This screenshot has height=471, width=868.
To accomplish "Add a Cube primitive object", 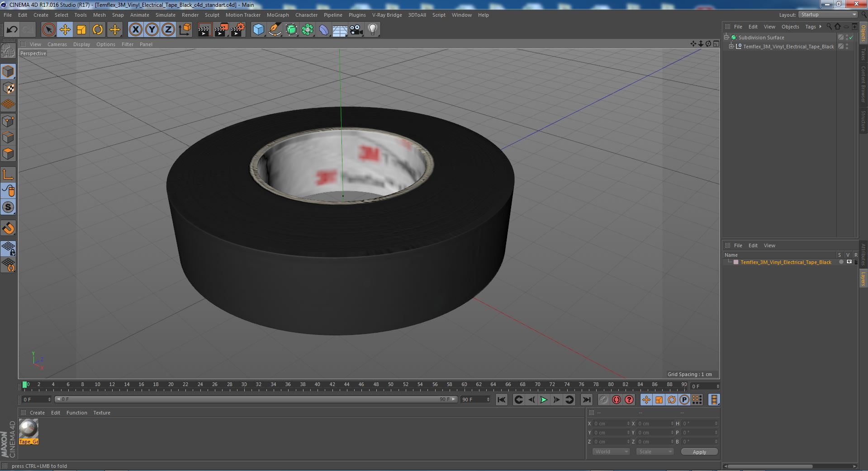I will click(258, 30).
